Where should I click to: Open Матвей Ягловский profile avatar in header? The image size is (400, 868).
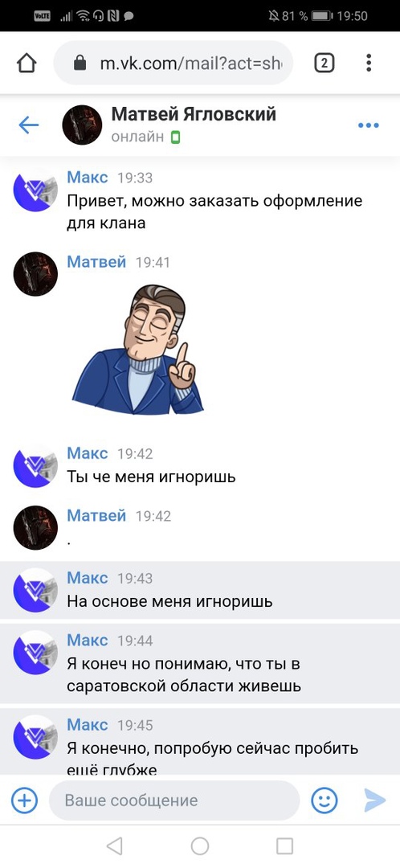82,125
